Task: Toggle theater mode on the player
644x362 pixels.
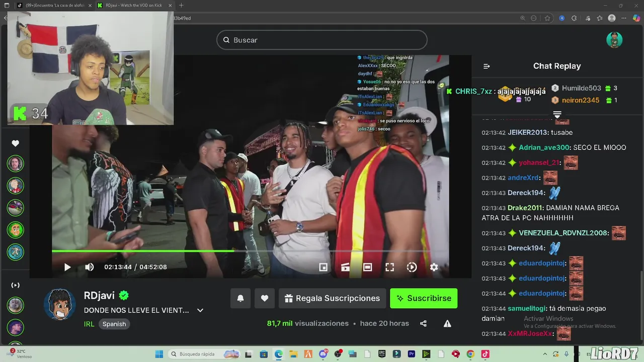Action: (x=368, y=267)
